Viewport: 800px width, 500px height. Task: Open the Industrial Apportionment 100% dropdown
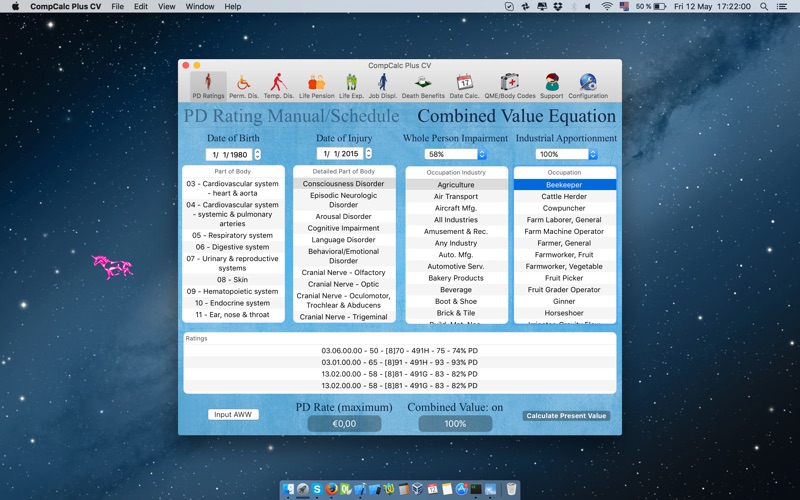tap(566, 154)
